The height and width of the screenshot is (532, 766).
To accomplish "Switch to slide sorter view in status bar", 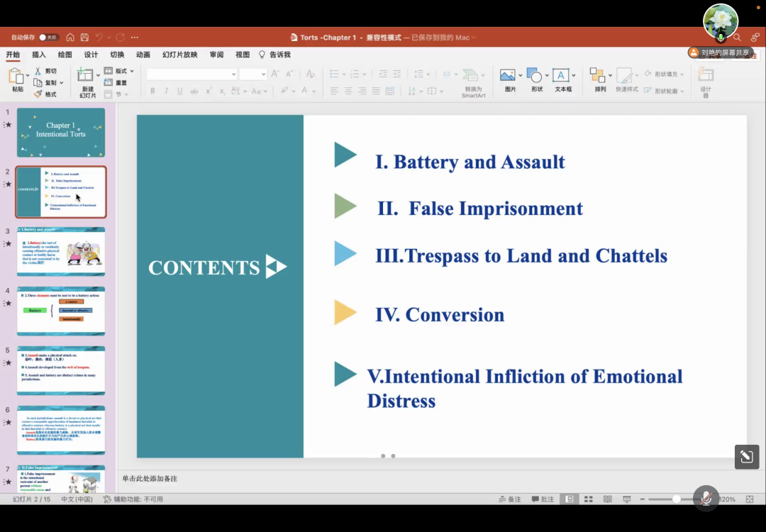I will 587,499.
